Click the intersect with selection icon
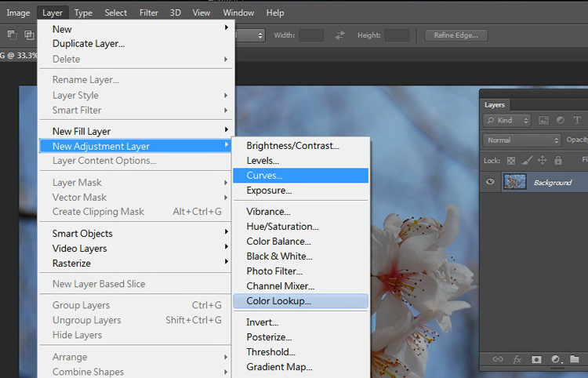Image resolution: width=588 pixels, height=378 pixels. pyautogui.click(x=29, y=35)
